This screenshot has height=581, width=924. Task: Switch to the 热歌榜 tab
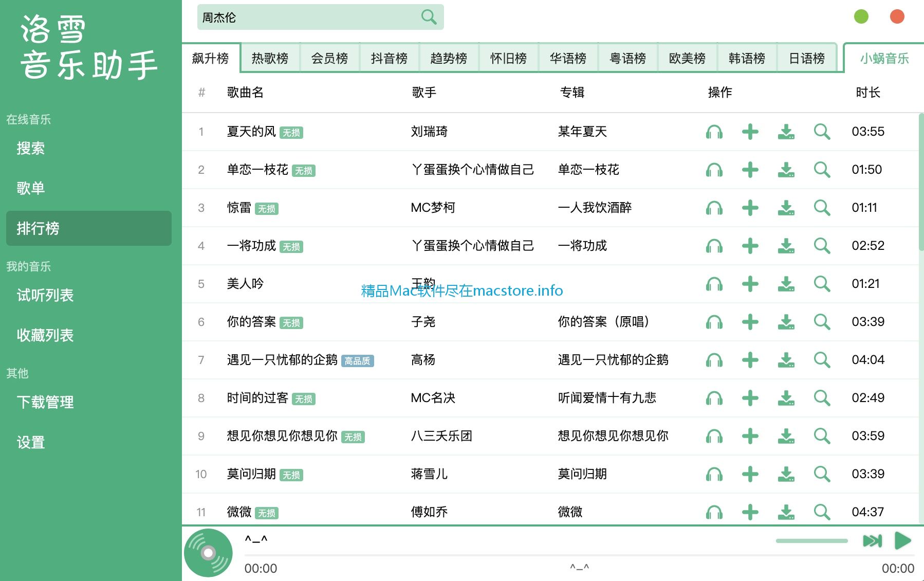click(270, 58)
